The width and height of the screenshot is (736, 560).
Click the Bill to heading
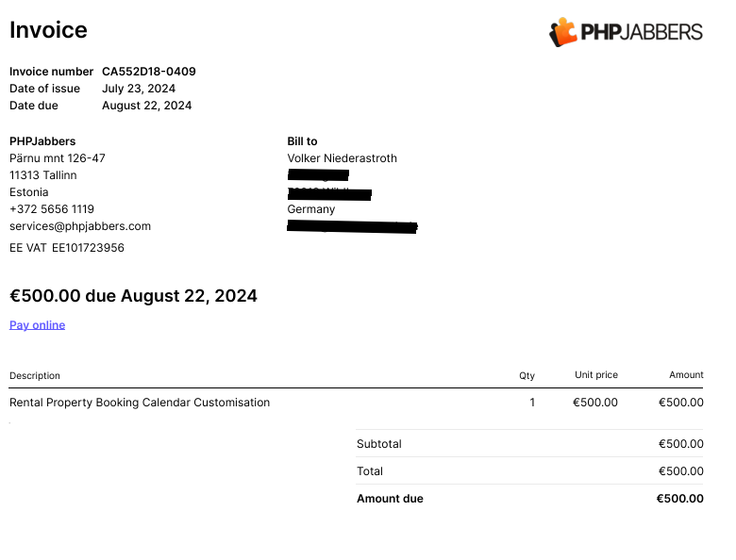(302, 141)
